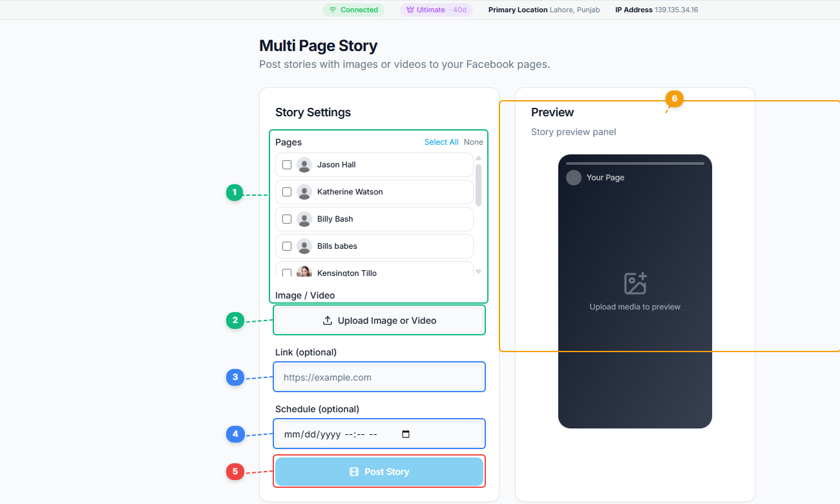Click the add-image icon in preview

(635, 284)
